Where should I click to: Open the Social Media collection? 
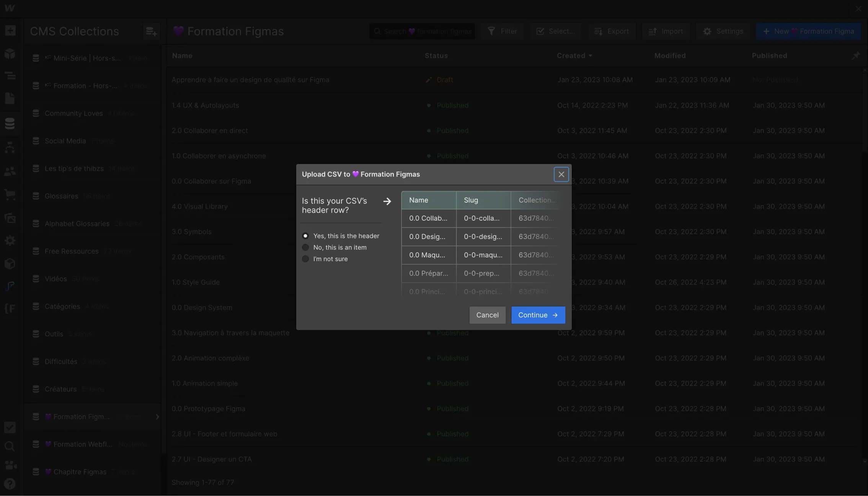[x=92, y=141]
